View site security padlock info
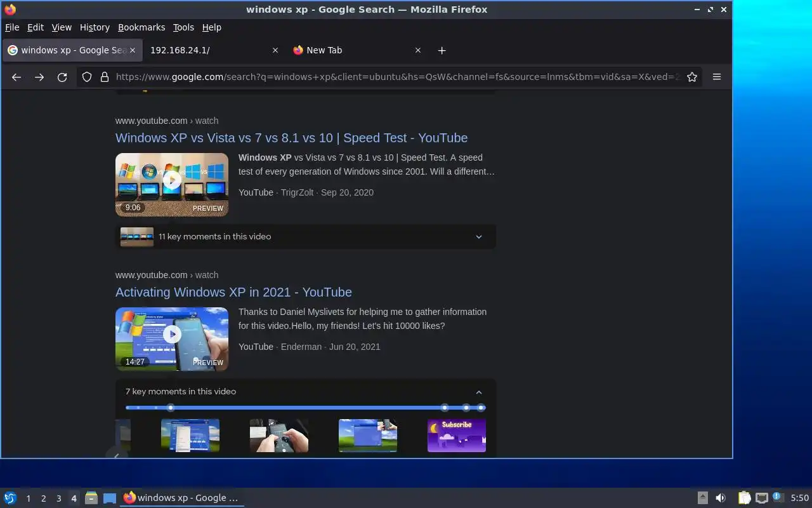Image resolution: width=812 pixels, height=508 pixels. 105,77
